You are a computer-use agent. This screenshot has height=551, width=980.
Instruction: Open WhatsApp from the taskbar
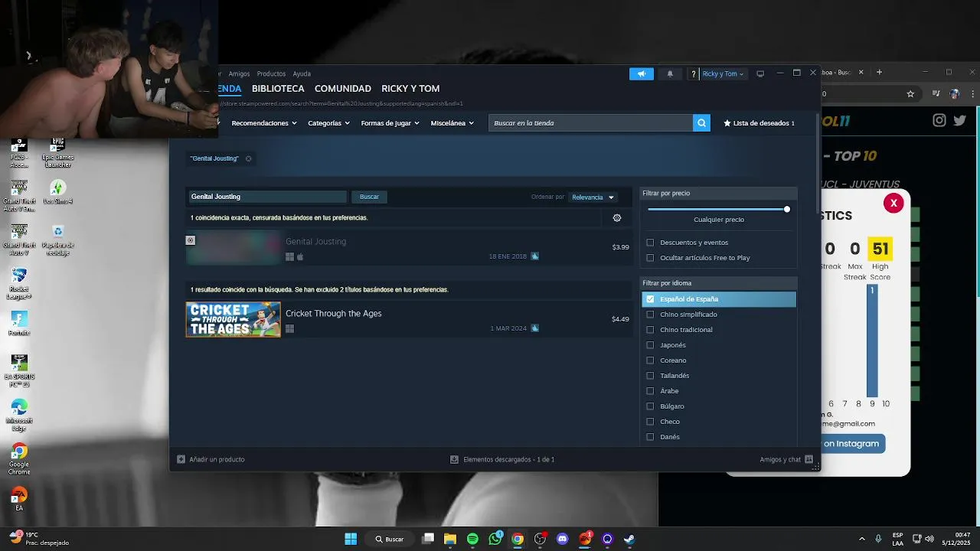point(495,539)
